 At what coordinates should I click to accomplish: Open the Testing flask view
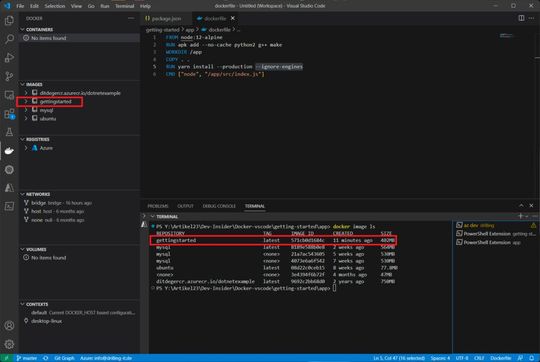pyautogui.click(x=9, y=132)
